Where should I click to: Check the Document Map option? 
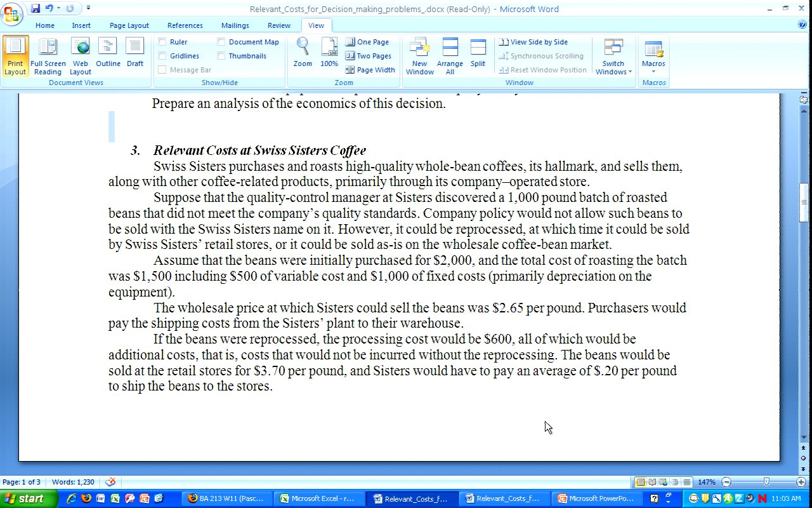[221, 42]
